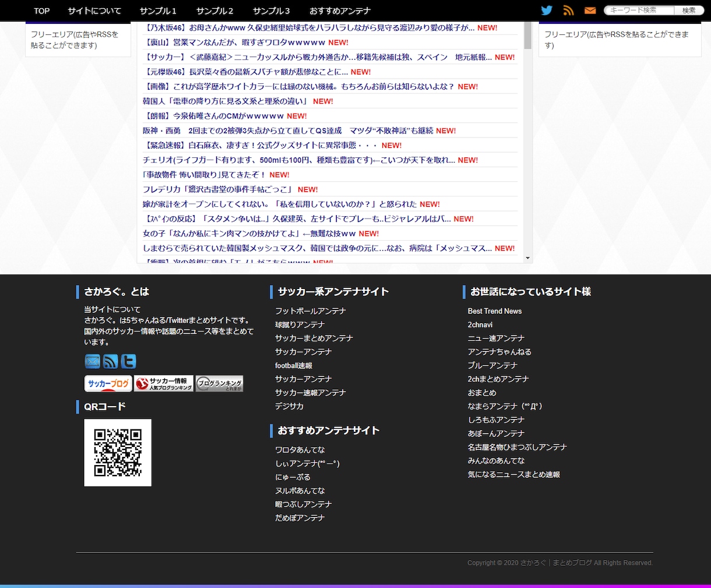Viewport: 711px width, 588px height.
Task: Open the football速報 footer link
Action: pyautogui.click(x=294, y=365)
